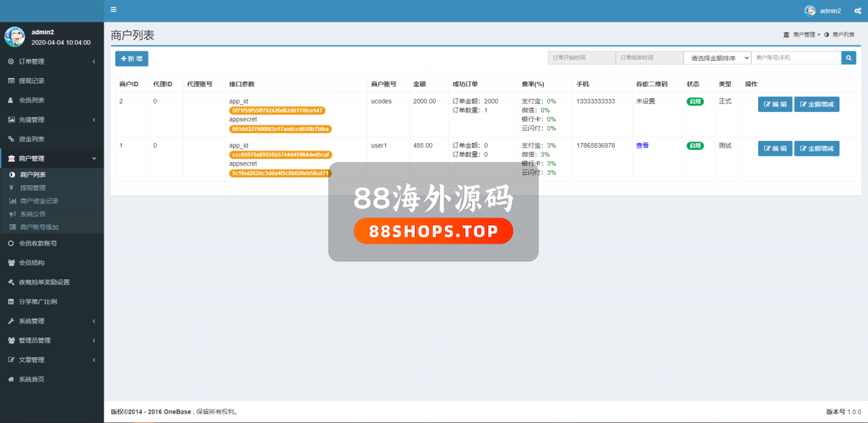
Task: Expand the 订单管理 sidebar menu
Action: click(52, 62)
